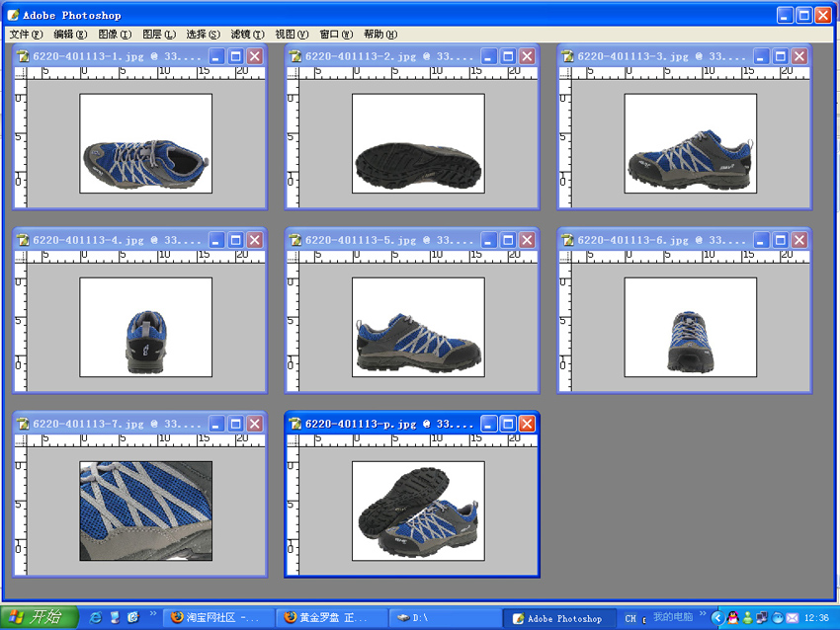Switch to the D:\ taskbar window

[445, 618]
